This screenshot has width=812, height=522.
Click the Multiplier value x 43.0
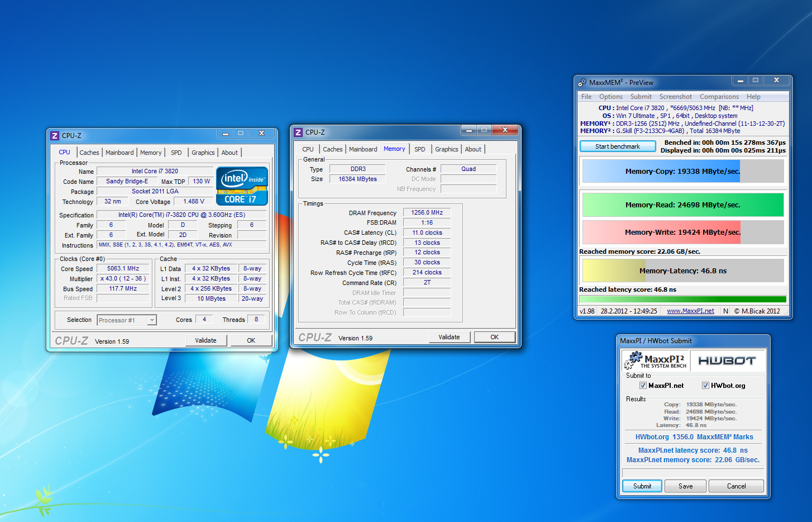[123, 279]
